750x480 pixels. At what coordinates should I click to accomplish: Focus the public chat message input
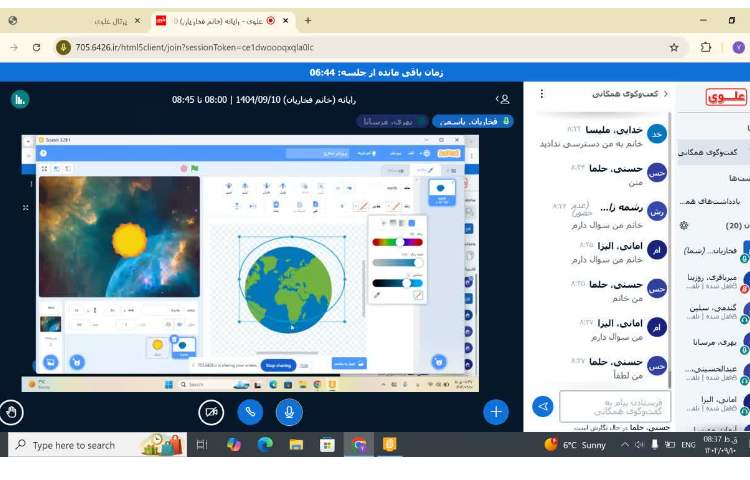[x=615, y=407]
